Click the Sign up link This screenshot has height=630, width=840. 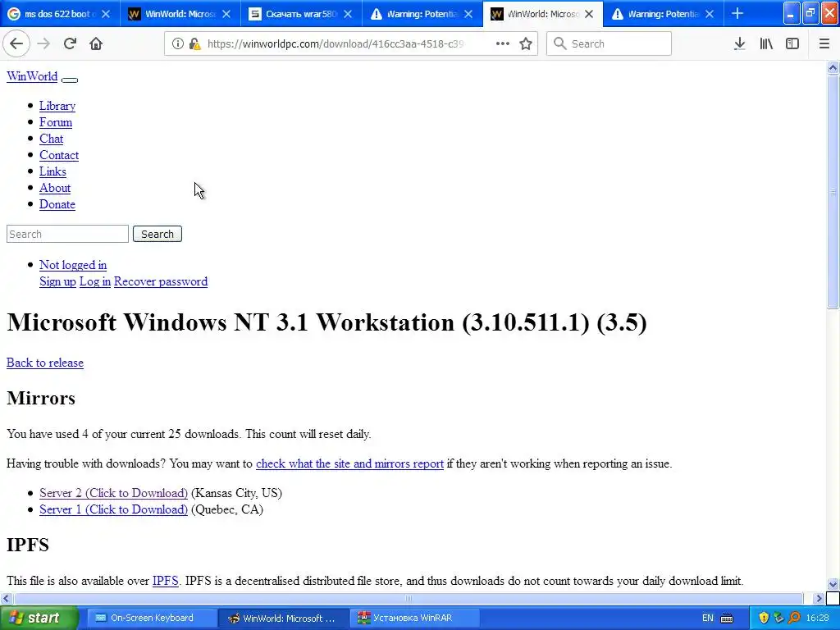(x=57, y=281)
